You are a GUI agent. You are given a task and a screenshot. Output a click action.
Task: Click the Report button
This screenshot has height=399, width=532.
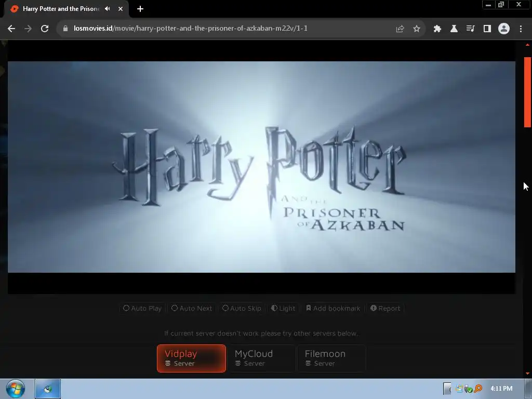point(385,309)
